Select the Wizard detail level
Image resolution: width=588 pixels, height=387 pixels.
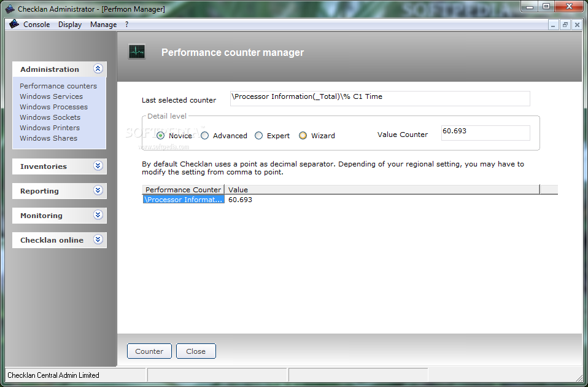coord(303,136)
